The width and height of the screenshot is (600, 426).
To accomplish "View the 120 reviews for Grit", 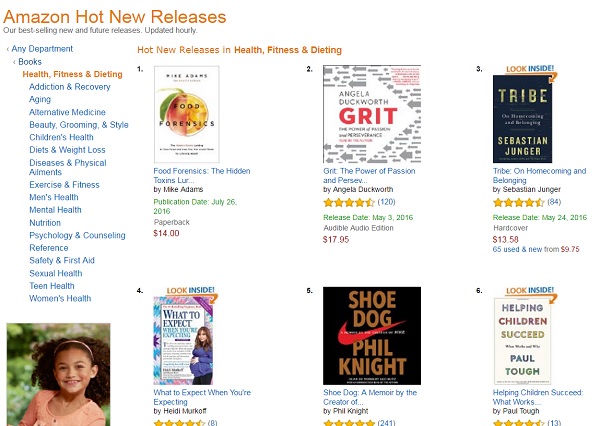I will point(387,202).
